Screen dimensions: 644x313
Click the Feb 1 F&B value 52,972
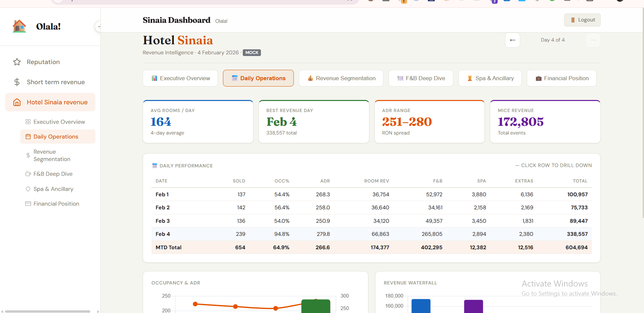point(434,194)
